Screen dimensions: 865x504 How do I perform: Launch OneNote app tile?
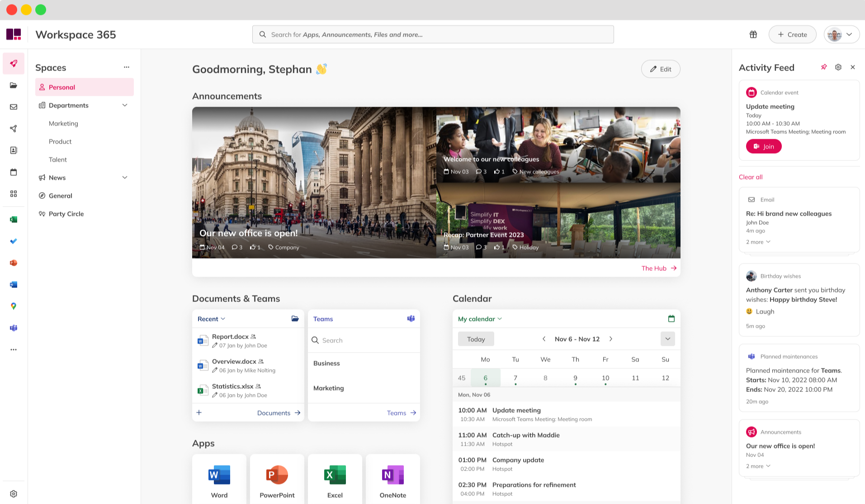tap(392, 479)
